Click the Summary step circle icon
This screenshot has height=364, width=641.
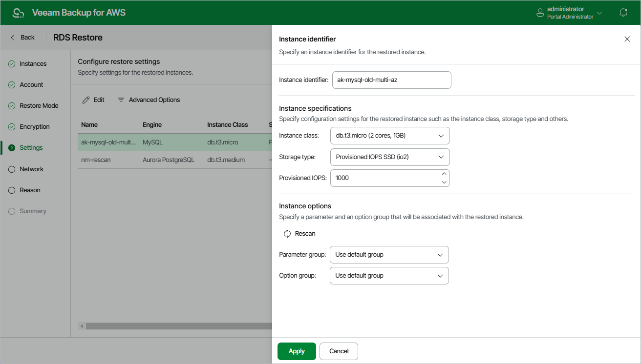[12, 211]
